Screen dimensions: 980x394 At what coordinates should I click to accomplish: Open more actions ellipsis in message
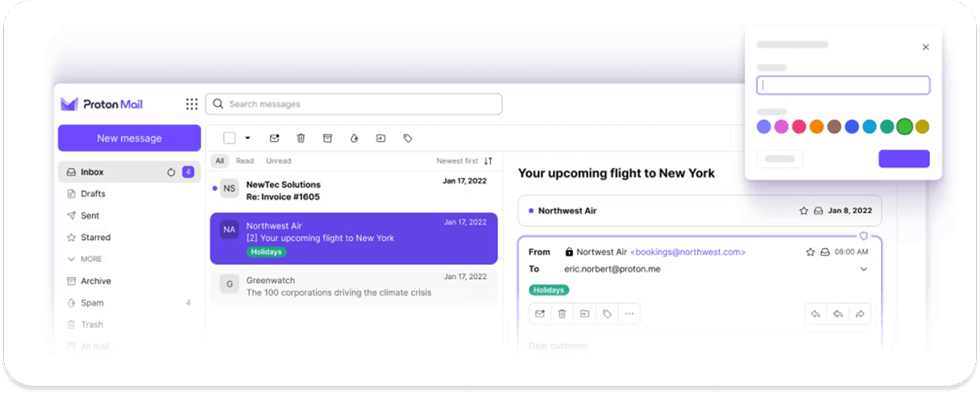[629, 313]
